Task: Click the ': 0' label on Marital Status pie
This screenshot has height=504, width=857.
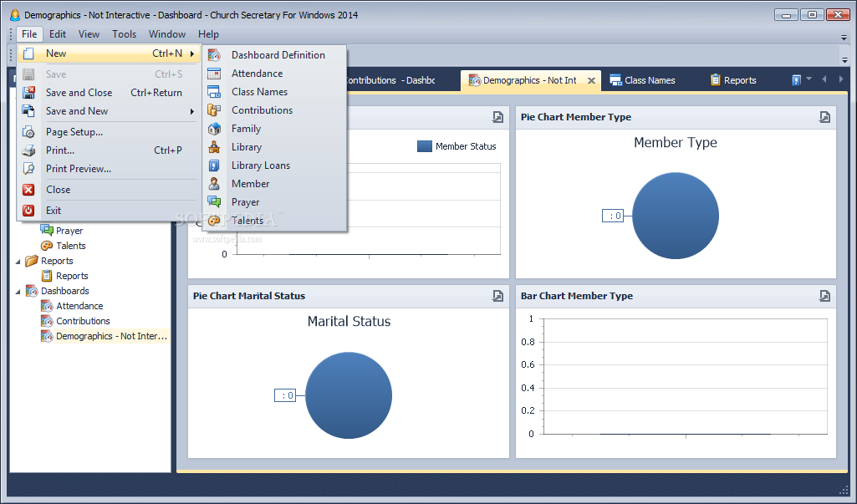Action: 285,395
